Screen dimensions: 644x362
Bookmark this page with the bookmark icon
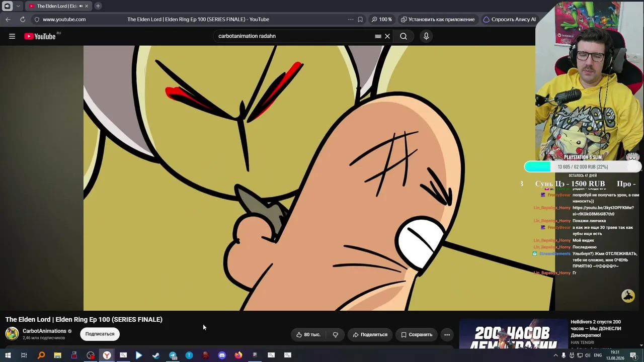point(360,19)
